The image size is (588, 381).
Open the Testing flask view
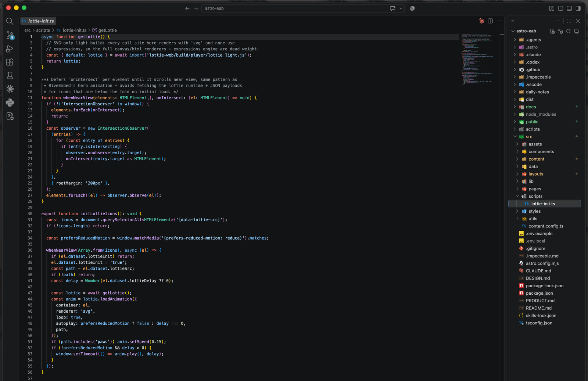tap(10, 75)
